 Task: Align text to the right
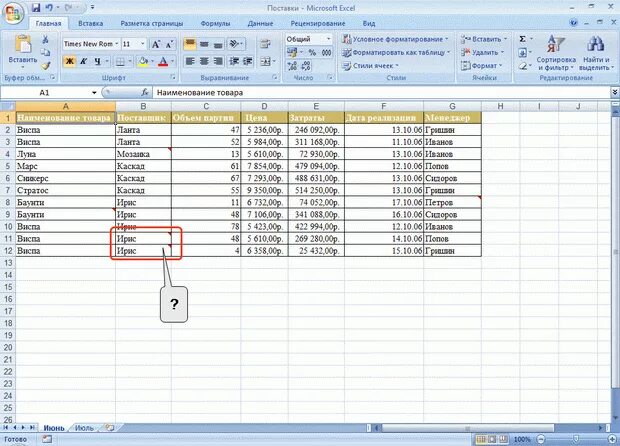(x=218, y=61)
